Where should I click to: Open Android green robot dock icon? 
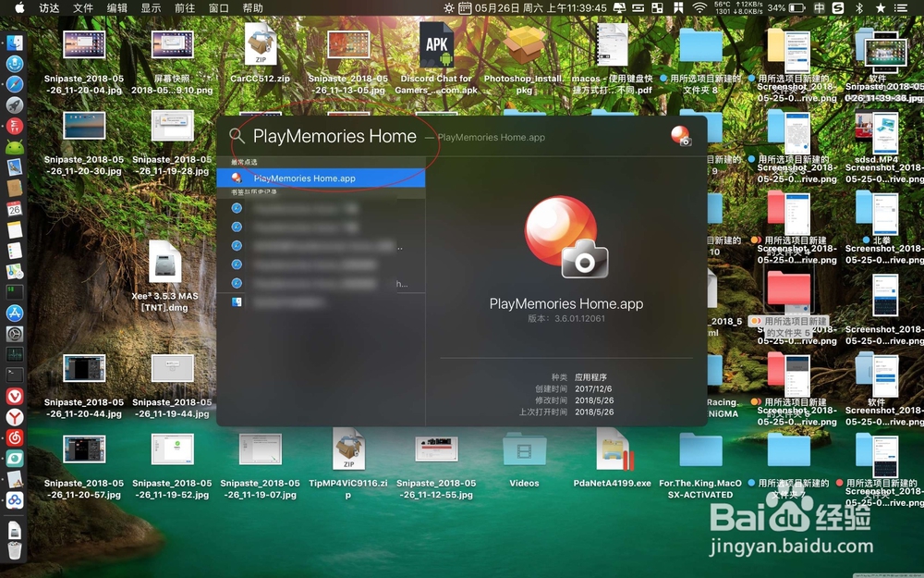tap(15, 146)
